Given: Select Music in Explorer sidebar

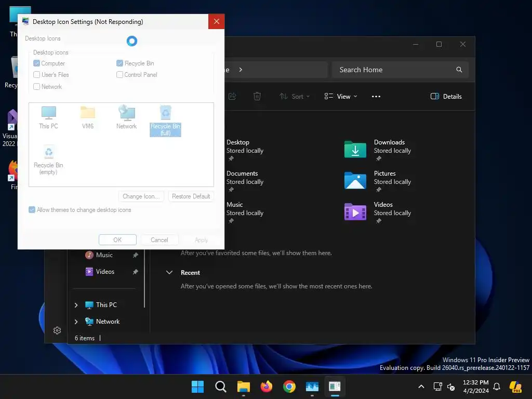Looking at the screenshot, I should [104, 255].
